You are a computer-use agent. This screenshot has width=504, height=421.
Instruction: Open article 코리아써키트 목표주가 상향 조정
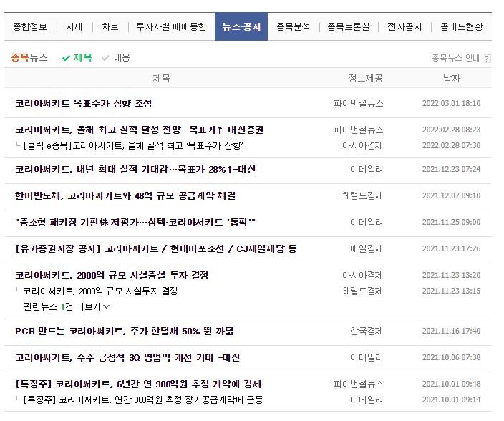click(84, 103)
